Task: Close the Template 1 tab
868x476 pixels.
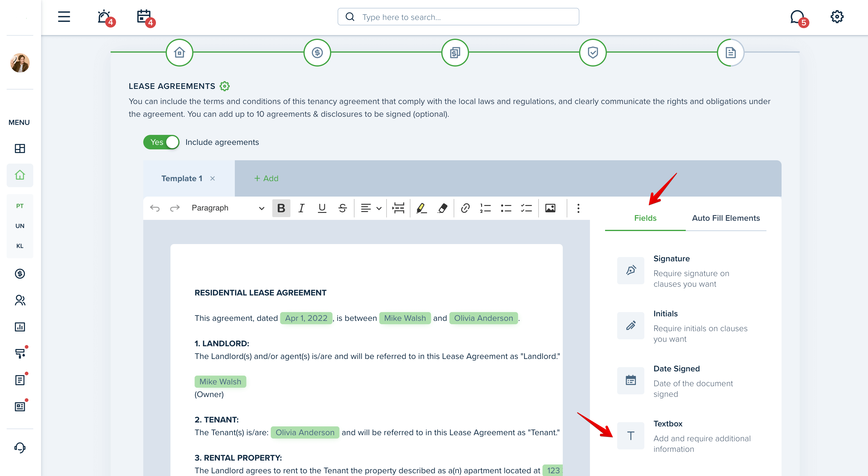Action: click(x=212, y=178)
